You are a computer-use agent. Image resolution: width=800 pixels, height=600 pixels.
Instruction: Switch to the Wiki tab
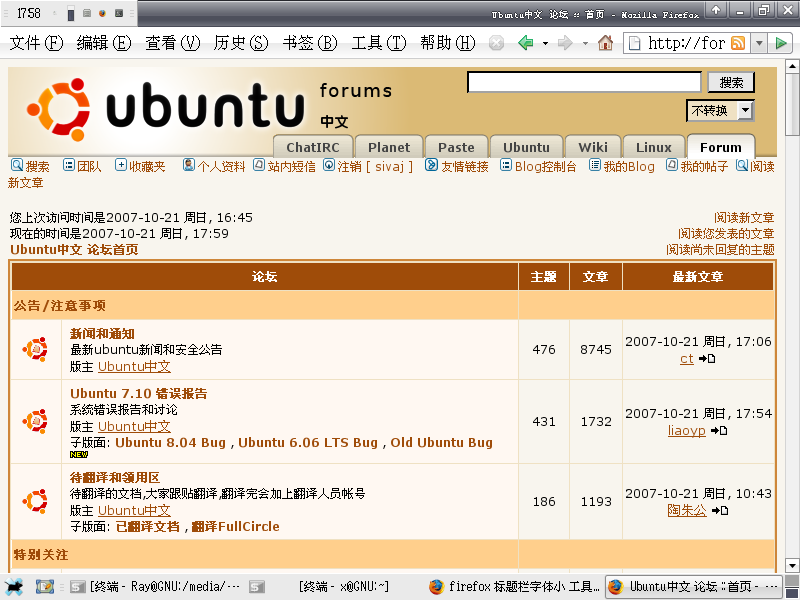pos(593,147)
